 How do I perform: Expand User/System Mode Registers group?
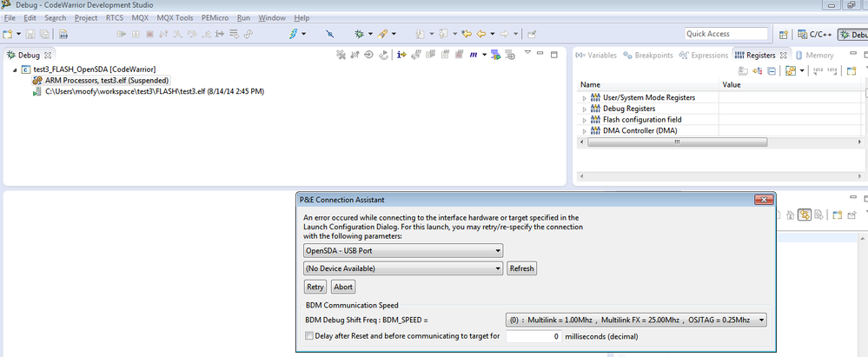(584, 98)
